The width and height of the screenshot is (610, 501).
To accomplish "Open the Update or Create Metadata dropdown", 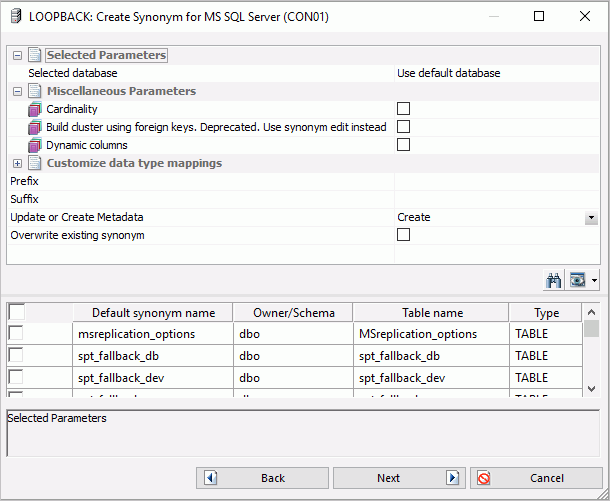I will (x=591, y=218).
